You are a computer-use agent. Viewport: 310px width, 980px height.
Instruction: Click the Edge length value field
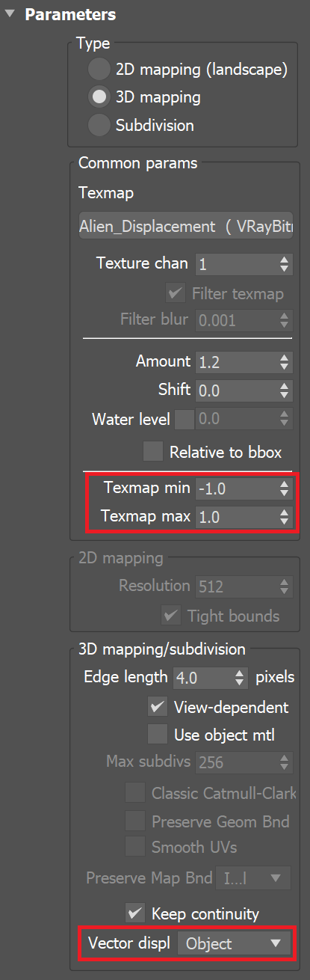[x=202, y=679]
